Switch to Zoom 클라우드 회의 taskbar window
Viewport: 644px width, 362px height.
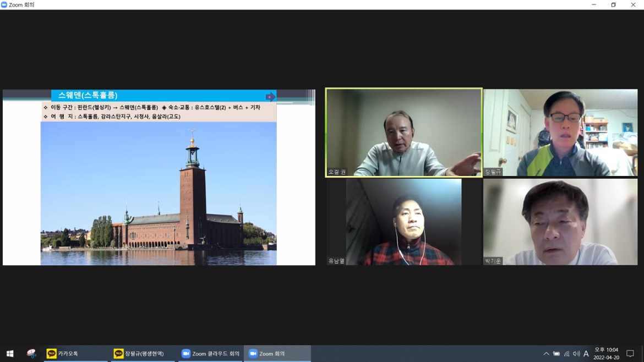tap(210, 353)
